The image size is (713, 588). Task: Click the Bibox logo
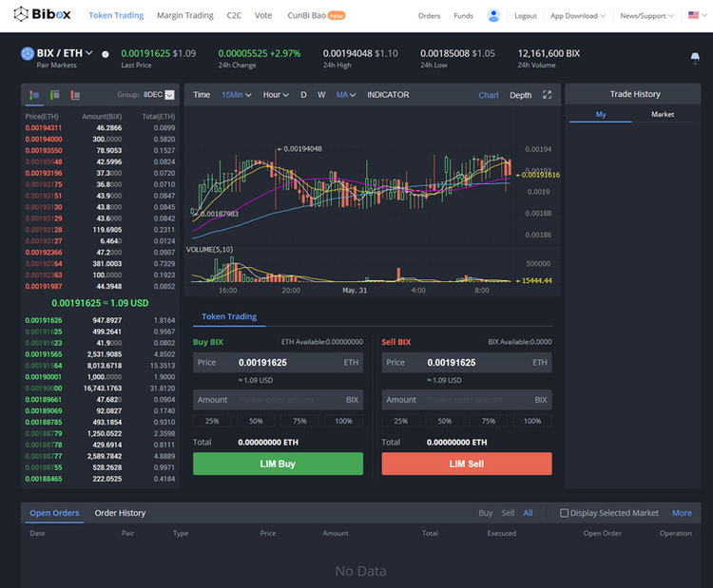pos(42,14)
